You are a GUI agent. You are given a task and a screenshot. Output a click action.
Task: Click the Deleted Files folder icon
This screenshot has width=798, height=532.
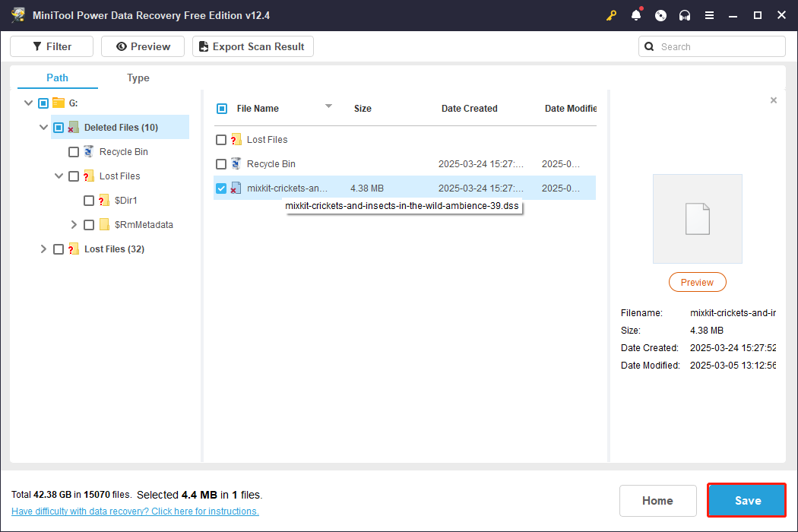point(73,127)
